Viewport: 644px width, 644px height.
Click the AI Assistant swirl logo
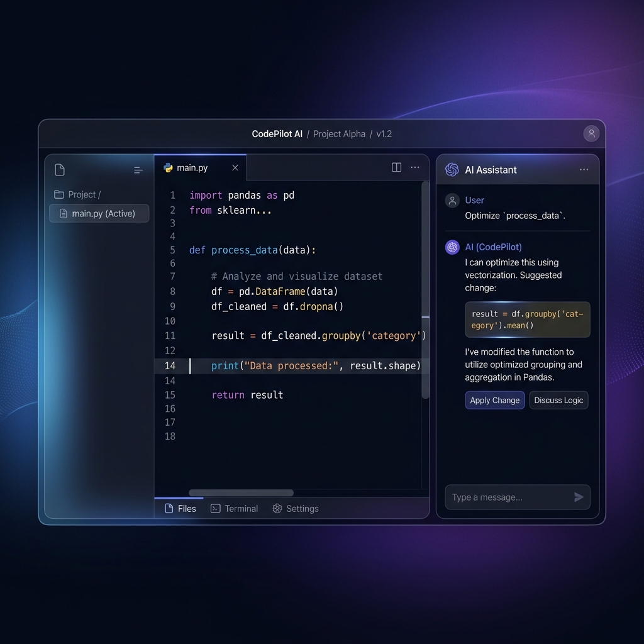[x=452, y=170]
